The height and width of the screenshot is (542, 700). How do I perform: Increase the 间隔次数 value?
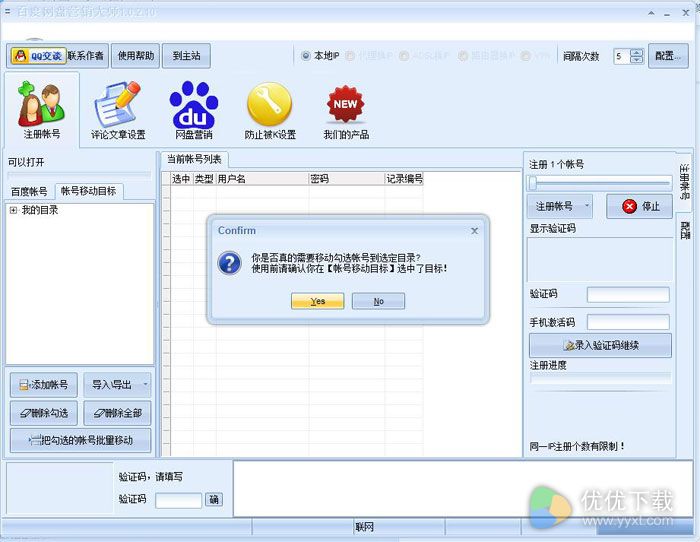click(x=637, y=52)
